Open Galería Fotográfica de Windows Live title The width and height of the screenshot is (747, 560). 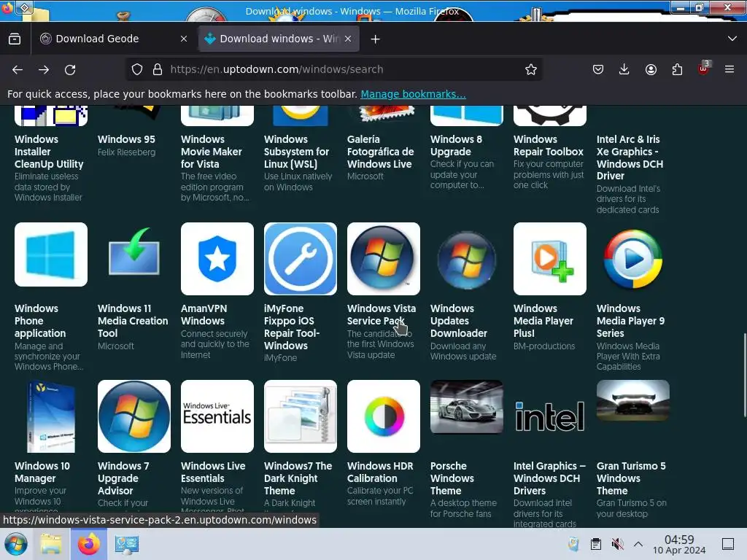(x=380, y=152)
